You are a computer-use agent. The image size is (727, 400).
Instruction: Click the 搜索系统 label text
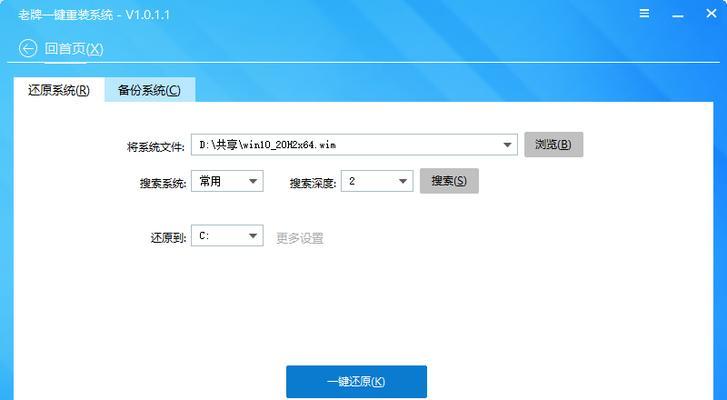(163, 184)
